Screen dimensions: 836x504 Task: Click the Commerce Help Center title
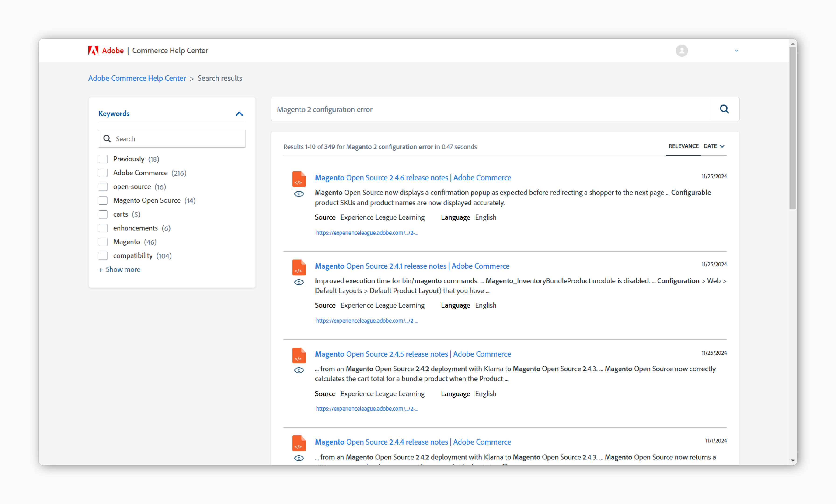170,51
